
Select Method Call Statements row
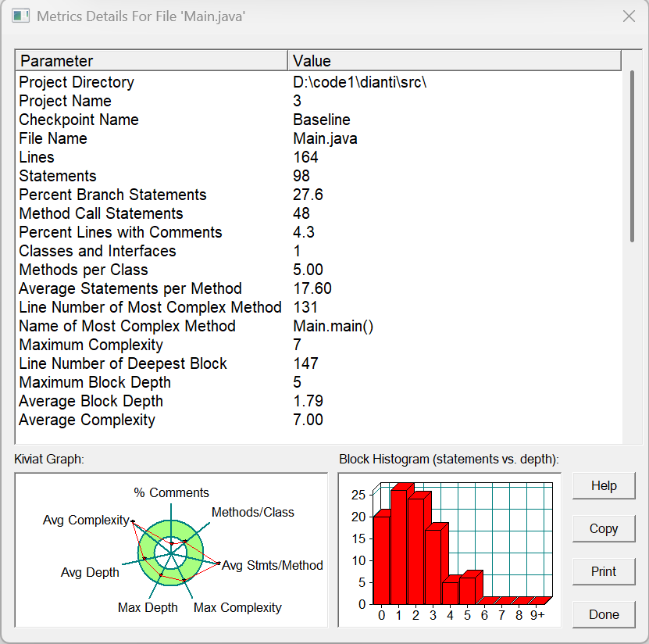click(x=319, y=213)
